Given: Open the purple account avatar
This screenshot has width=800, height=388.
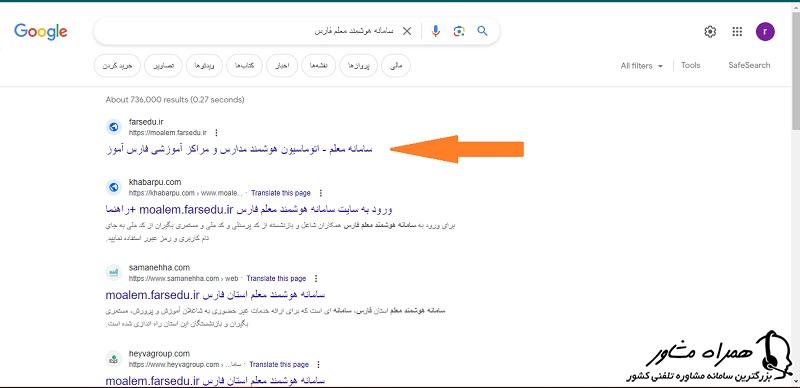Looking at the screenshot, I should [x=765, y=32].
